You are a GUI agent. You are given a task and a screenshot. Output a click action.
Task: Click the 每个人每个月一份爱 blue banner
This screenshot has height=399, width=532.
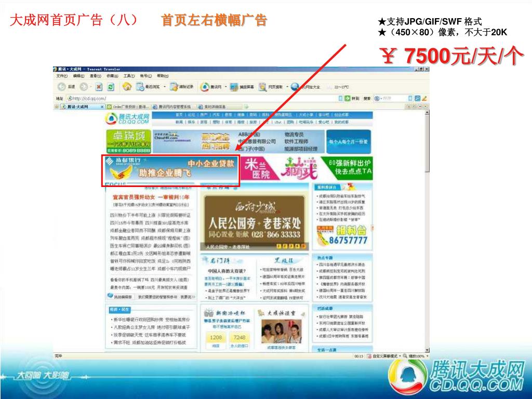[x=348, y=141]
